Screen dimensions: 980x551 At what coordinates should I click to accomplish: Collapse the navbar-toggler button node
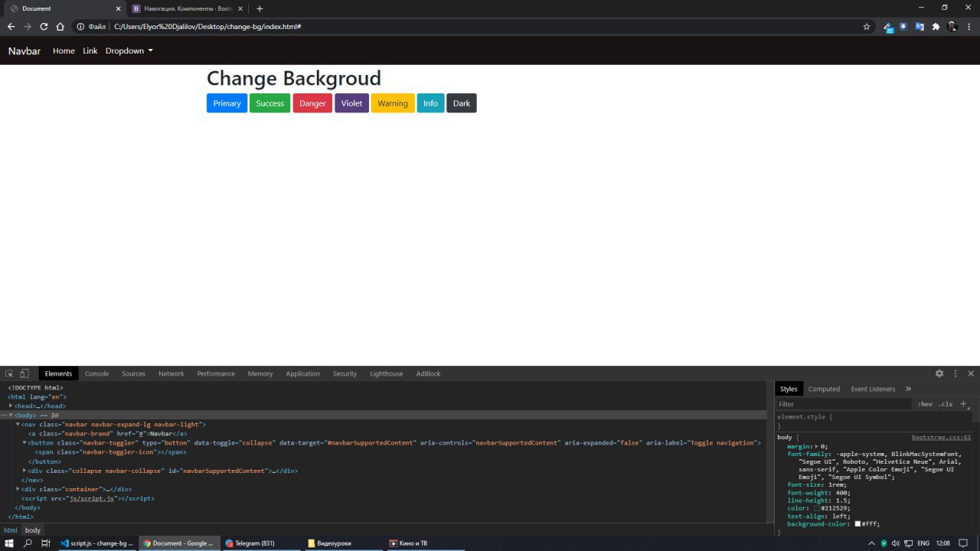click(24, 442)
